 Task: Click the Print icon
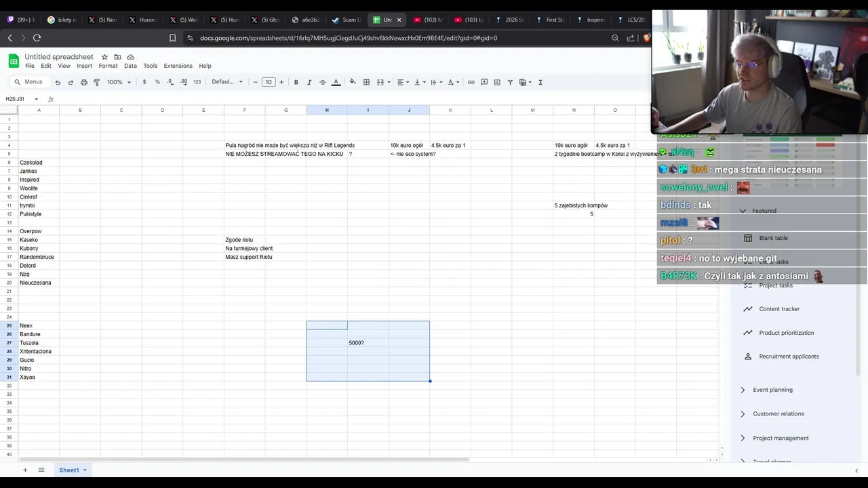84,82
